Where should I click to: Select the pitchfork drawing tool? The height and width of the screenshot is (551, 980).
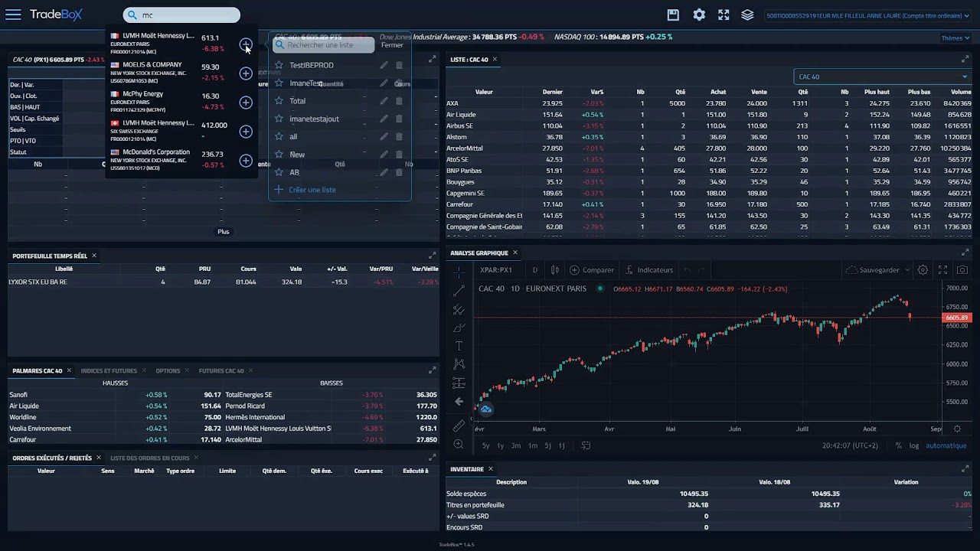click(459, 309)
